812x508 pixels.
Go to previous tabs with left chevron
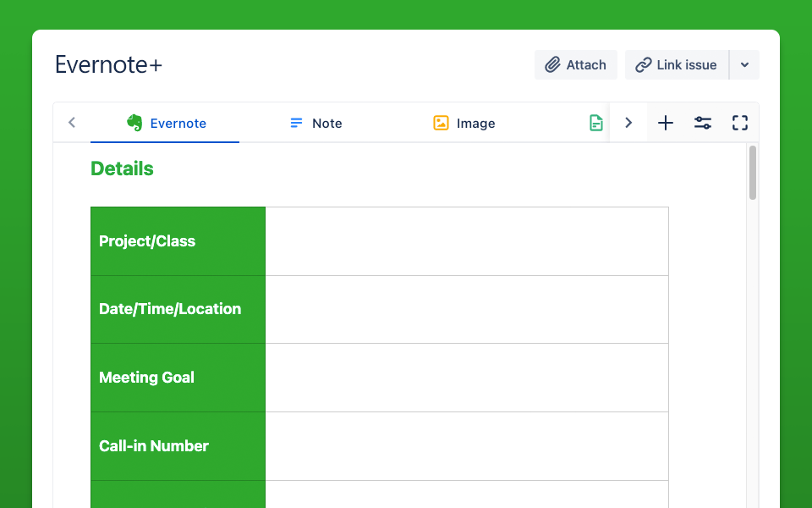pyautogui.click(x=72, y=122)
